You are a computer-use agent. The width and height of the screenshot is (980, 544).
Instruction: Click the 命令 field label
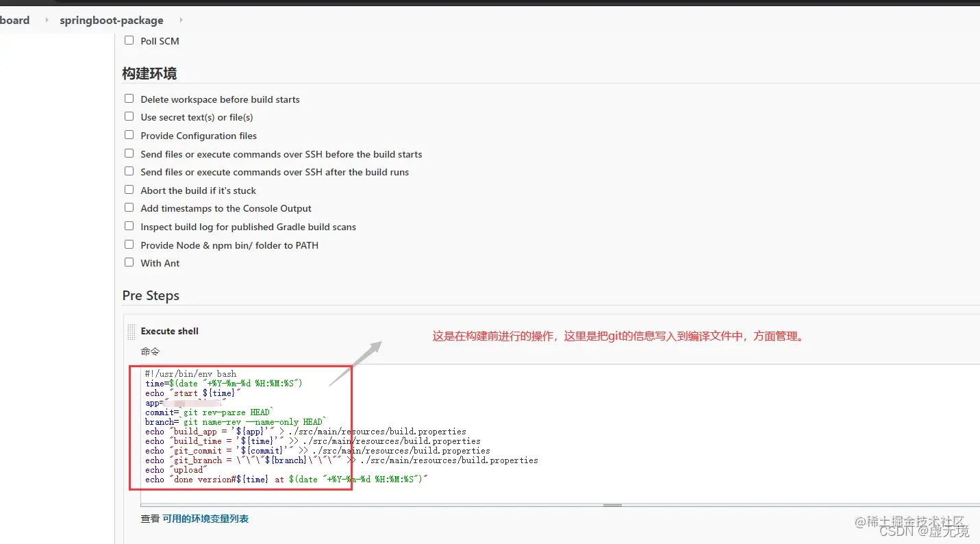click(150, 351)
